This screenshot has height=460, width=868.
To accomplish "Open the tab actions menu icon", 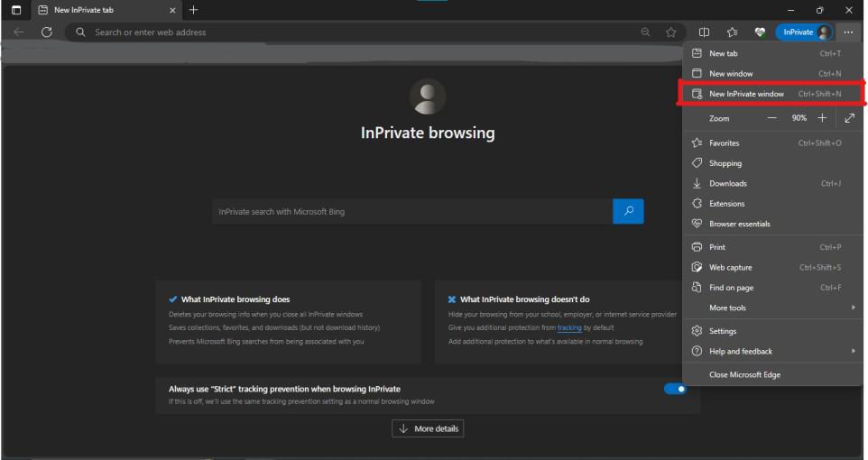I will click(x=16, y=10).
